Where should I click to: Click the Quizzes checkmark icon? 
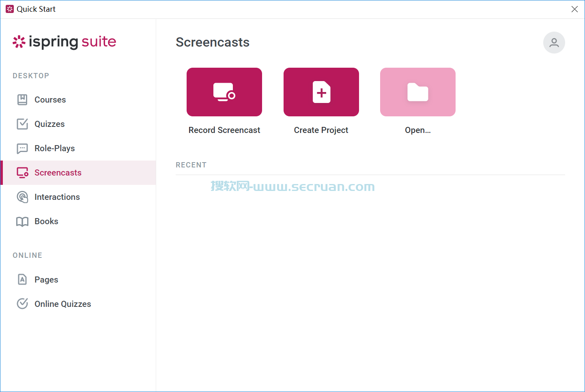pos(22,124)
